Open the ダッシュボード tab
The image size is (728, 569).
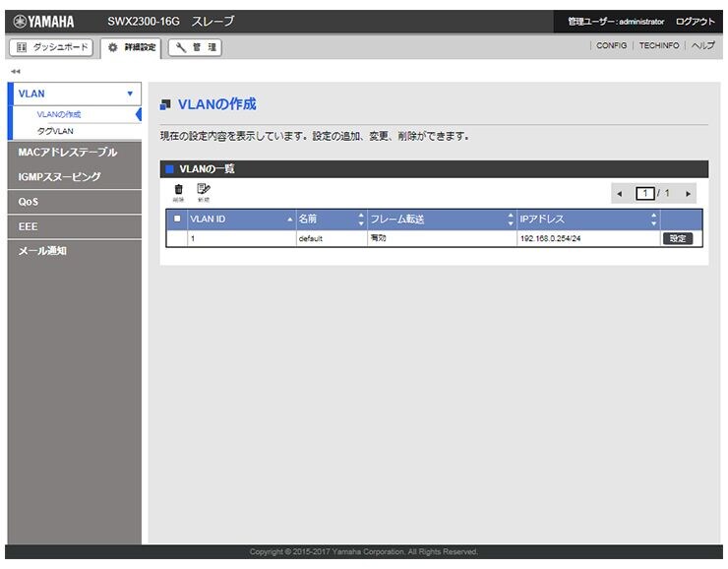pos(51,47)
